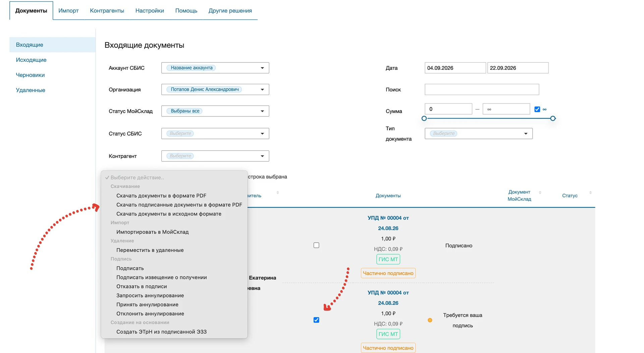Screen dimensions: 644x353
Task: Uncheck the Требуется ваша подпись document row
Action: click(316, 320)
